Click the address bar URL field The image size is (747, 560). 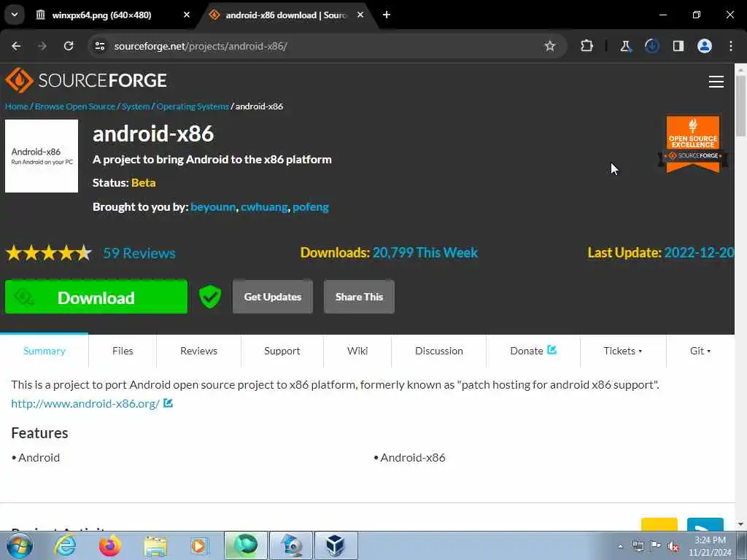click(324, 46)
